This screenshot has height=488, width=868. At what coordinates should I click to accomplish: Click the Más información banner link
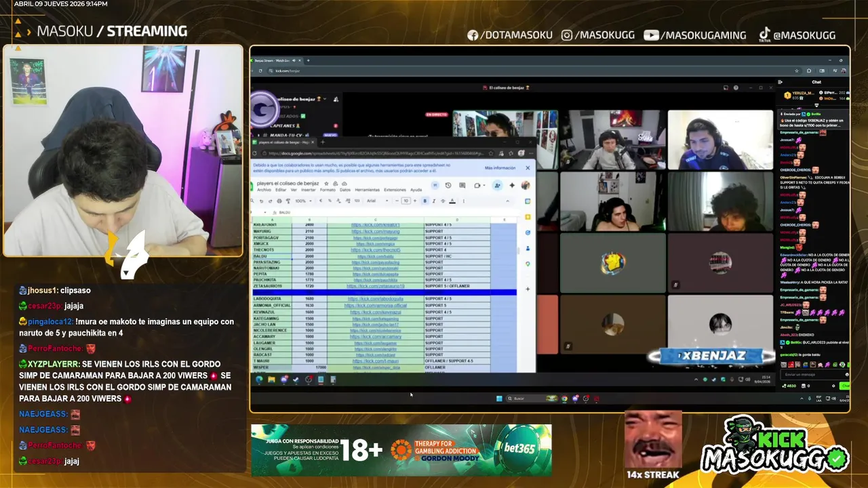coord(500,168)
